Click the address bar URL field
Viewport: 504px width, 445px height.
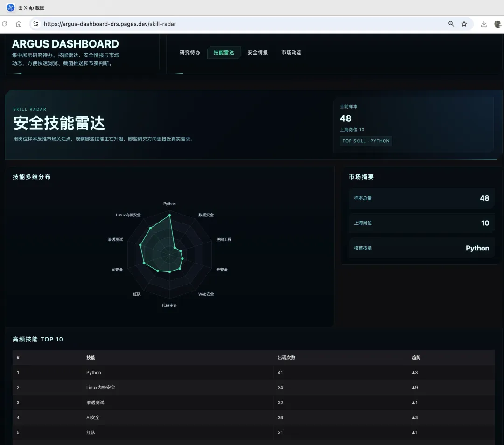[244, 24]
